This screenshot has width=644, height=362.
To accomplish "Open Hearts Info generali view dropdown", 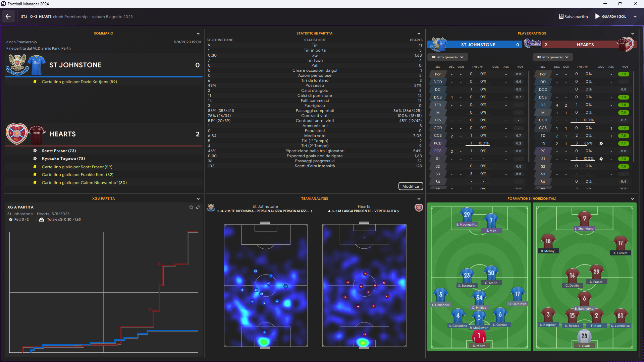I will tap(552, 57).
